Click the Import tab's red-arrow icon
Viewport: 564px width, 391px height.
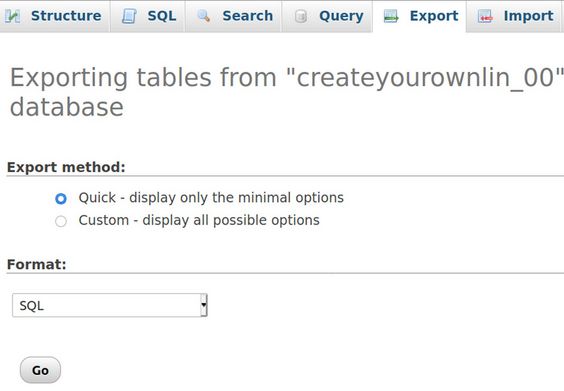pyautogui.click(x=485, y=16)
